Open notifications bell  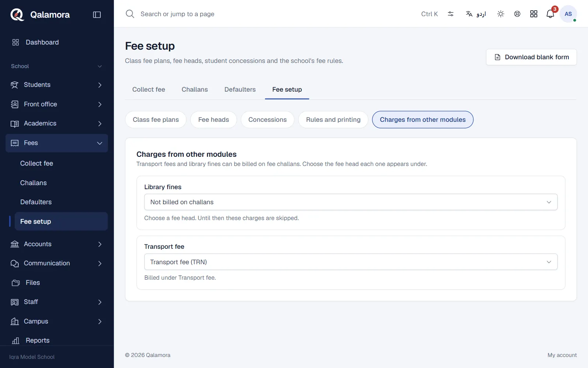pos(550,14)
